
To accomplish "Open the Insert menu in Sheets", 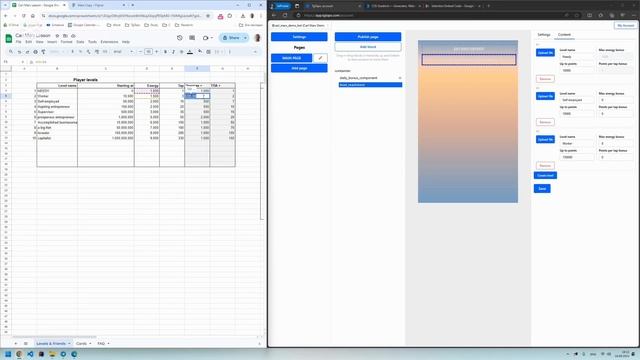I will (x=52, y=42).
